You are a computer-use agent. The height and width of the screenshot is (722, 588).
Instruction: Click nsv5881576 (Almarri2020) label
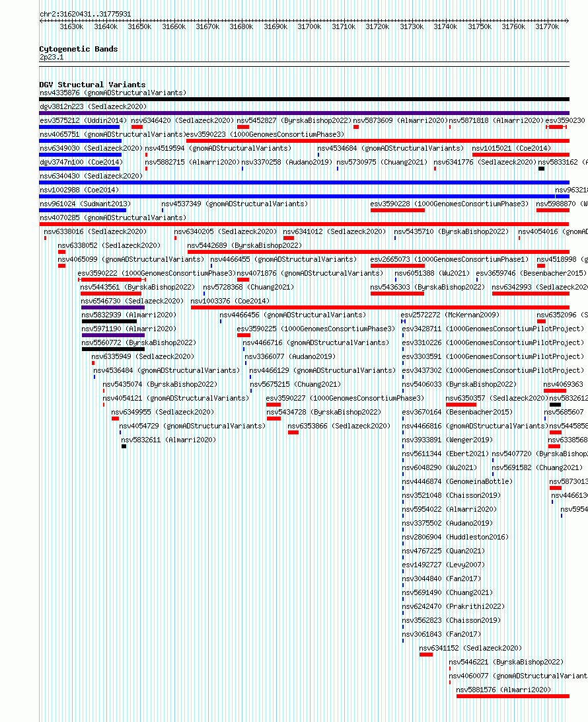(x=503, y=690)
